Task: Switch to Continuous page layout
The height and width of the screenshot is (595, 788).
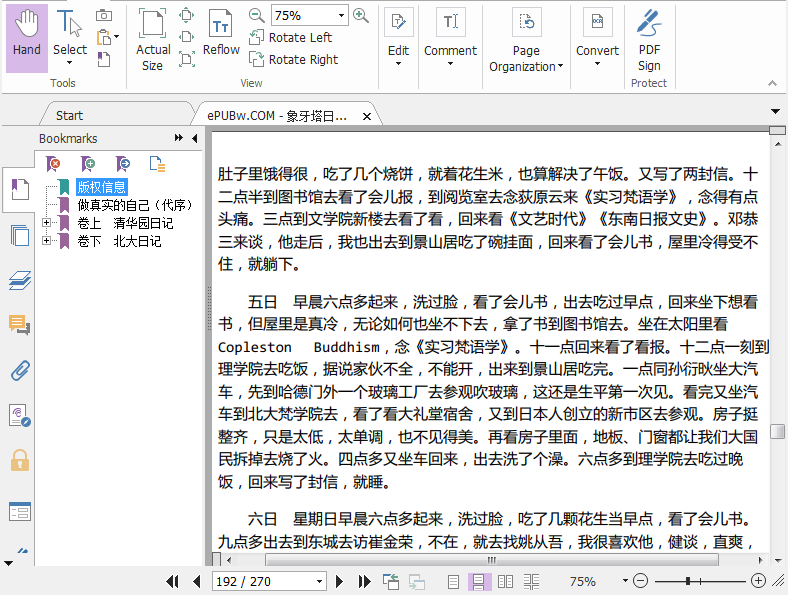Action: click(x=479, y=581)
